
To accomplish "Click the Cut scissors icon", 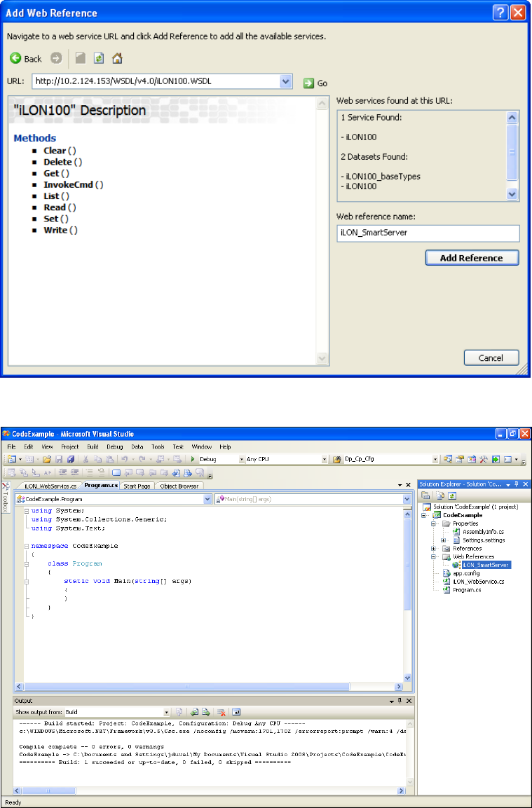I will [x=86, y=458].
